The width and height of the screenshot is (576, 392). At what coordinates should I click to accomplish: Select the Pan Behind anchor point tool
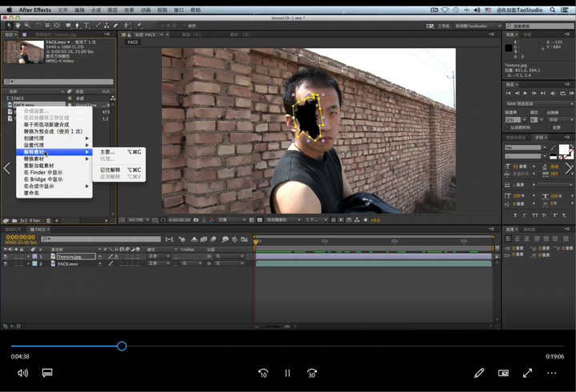pos(57,26)
